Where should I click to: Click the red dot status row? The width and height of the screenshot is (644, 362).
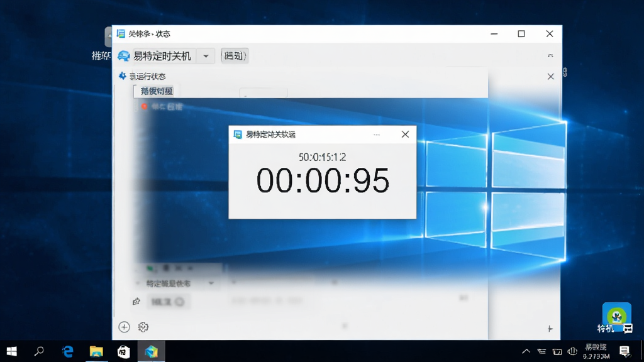[162, 107]
